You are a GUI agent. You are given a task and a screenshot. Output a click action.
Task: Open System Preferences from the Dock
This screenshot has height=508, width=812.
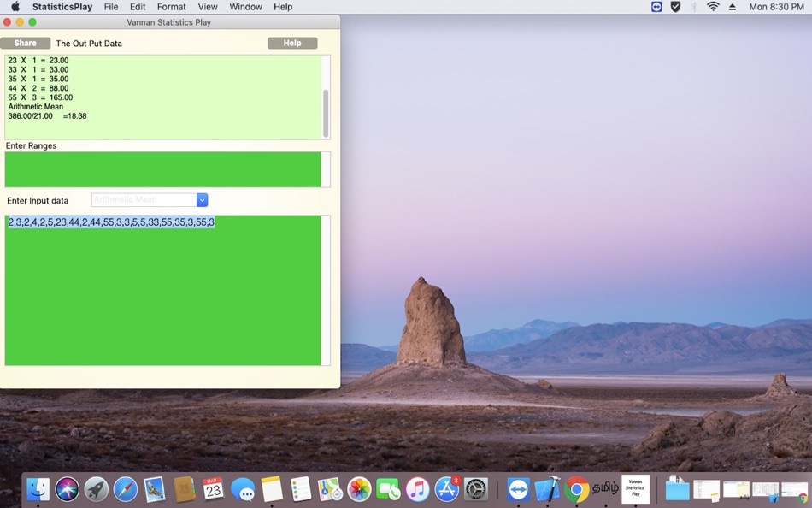point(474,489)
